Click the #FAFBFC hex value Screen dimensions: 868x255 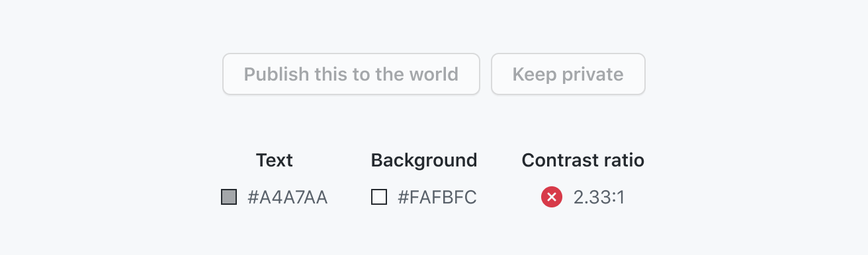tap(437, 198)
